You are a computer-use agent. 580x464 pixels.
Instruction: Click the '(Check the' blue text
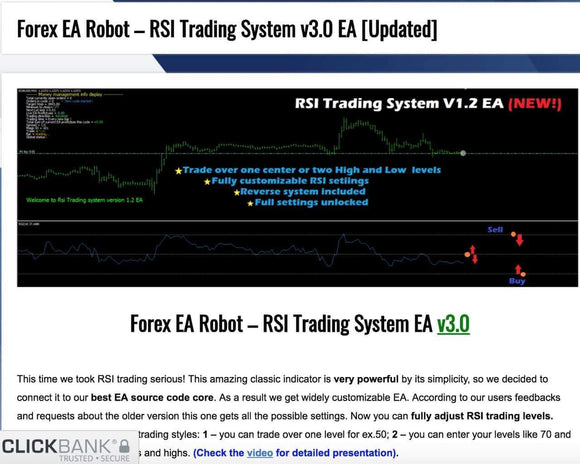218,453
